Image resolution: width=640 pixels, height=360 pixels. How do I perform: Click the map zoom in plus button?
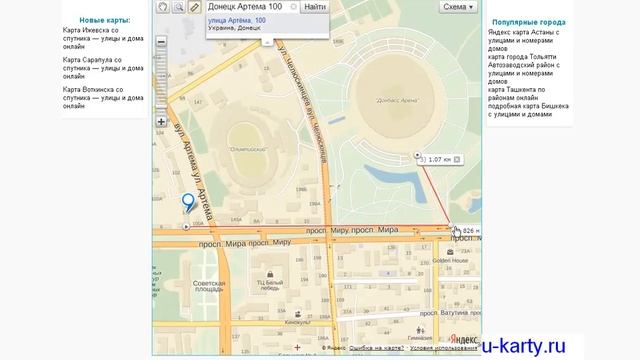[x=161, y=122]
